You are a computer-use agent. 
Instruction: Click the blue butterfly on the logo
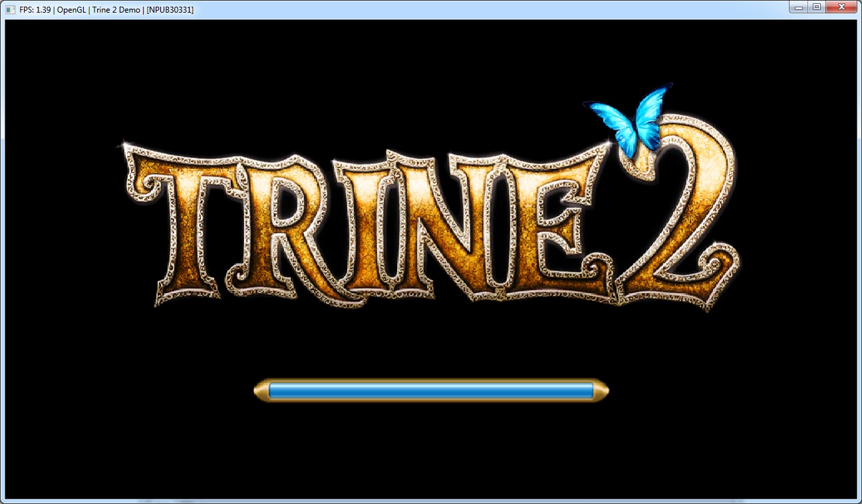[x=630, y=120]
